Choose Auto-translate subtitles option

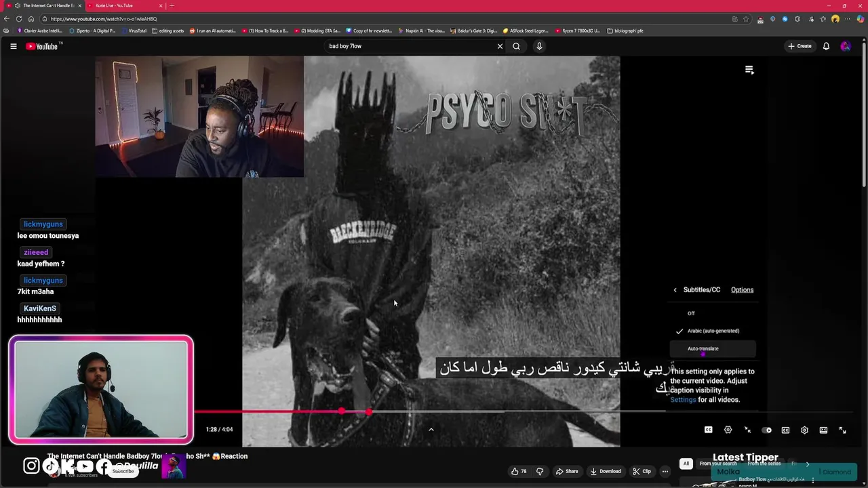(712, 348)
